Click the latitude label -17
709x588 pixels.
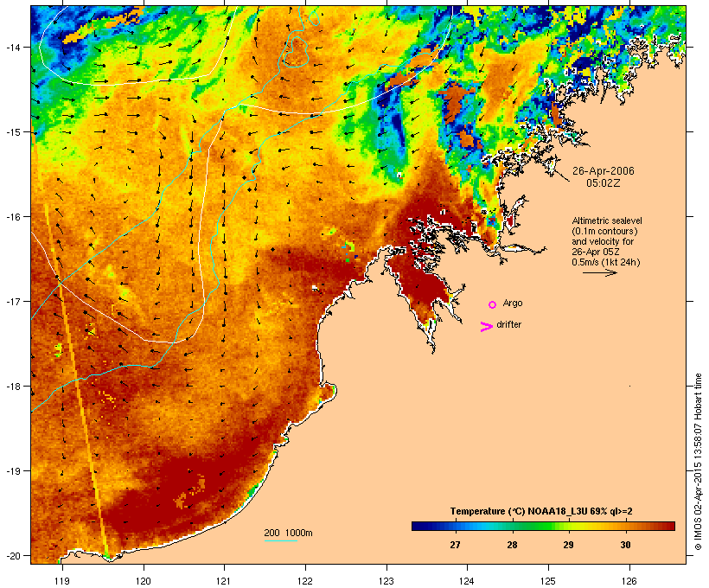[x=12, y=301]
